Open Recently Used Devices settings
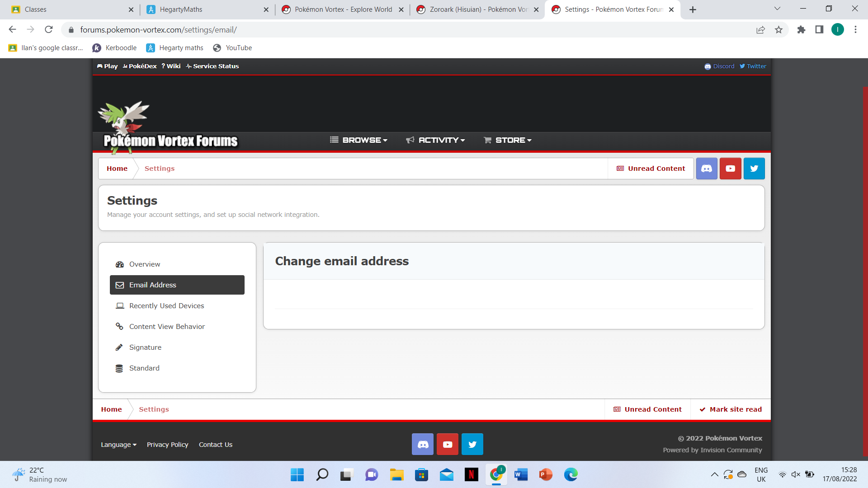868x488 pixels. [x=177, y=306]
